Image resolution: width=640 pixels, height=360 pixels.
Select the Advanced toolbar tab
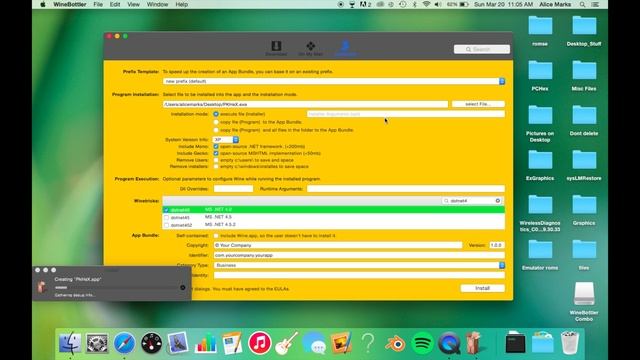pos(346,48)
